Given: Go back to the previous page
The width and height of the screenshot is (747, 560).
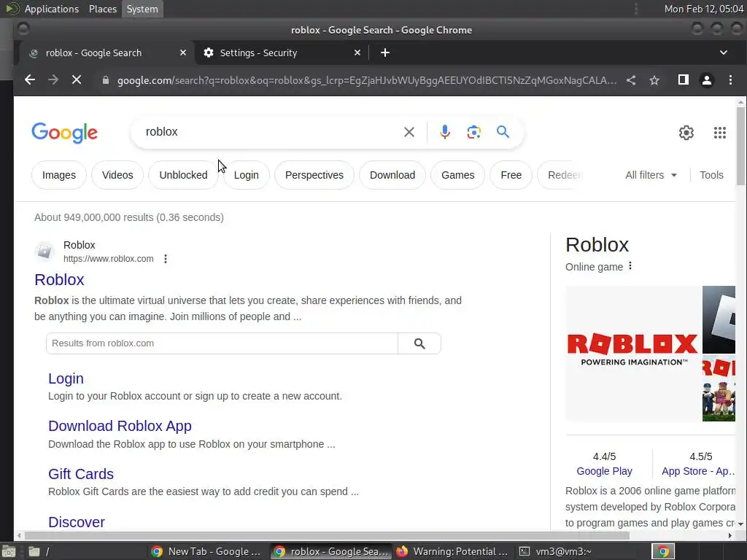Looking at the screenshot, I should (29, 80).
